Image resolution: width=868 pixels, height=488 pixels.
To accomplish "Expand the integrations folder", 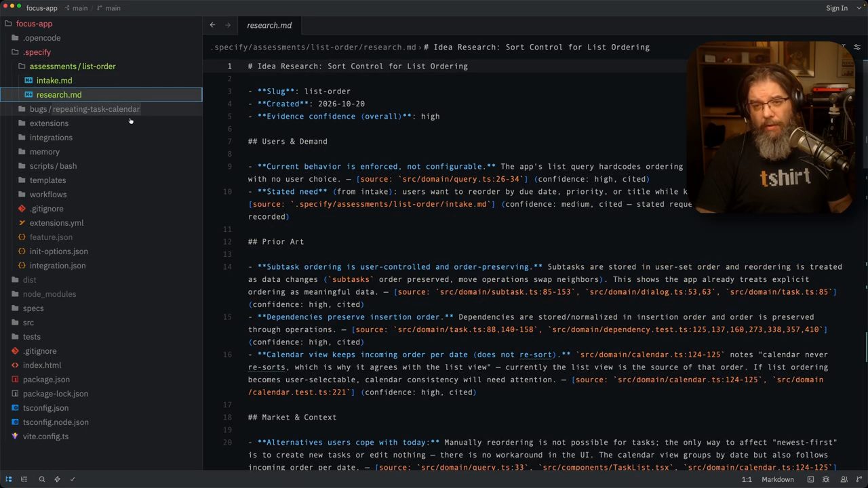I will 45,138.
